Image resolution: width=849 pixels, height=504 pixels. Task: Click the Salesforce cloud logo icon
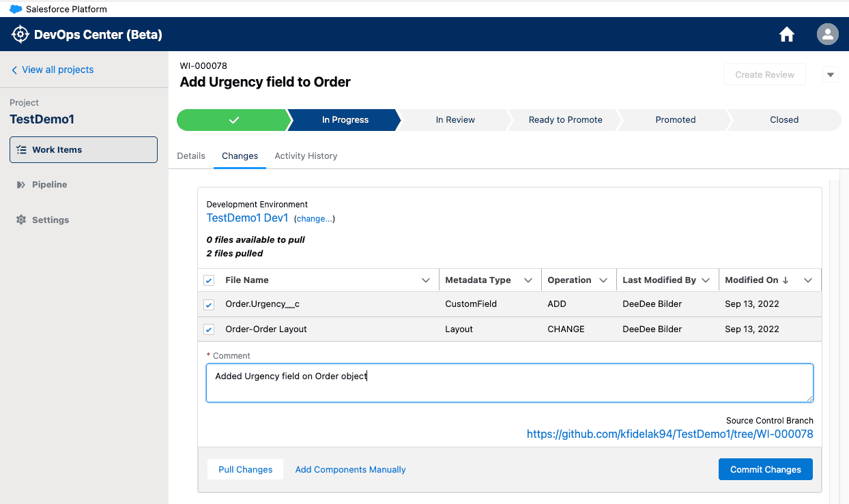[15, 9]
